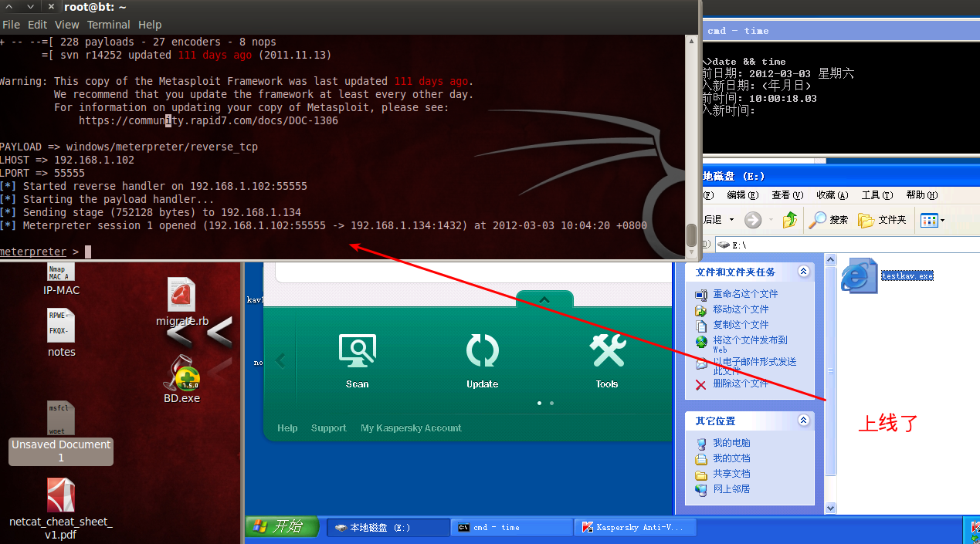Click the Forward arrow in the Explorer toolbar
Screen dimensions: 980x544
pos(753,220)
